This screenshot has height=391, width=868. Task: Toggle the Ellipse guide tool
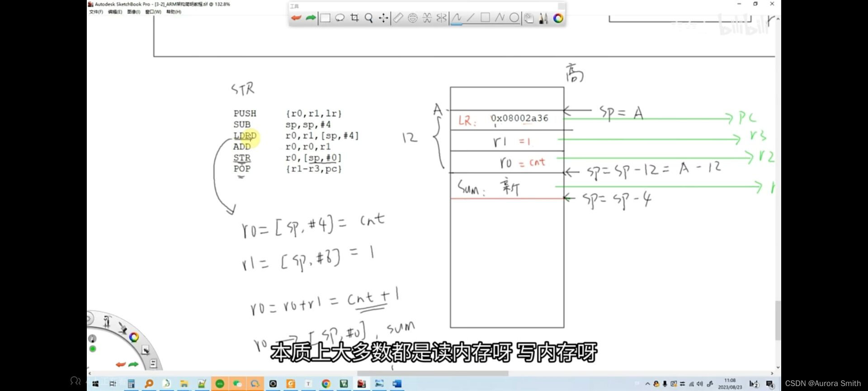click(x=412, y=18)
